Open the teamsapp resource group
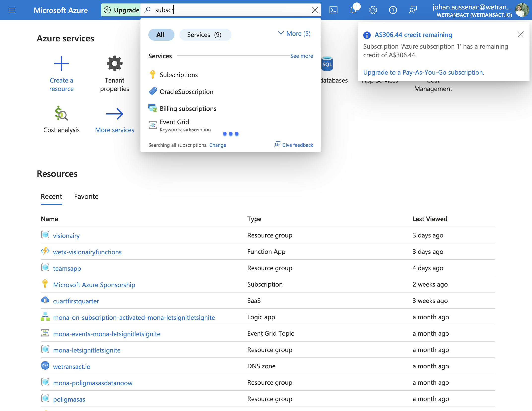The height and width of the screenshot is (411, 532). [67, 268]
